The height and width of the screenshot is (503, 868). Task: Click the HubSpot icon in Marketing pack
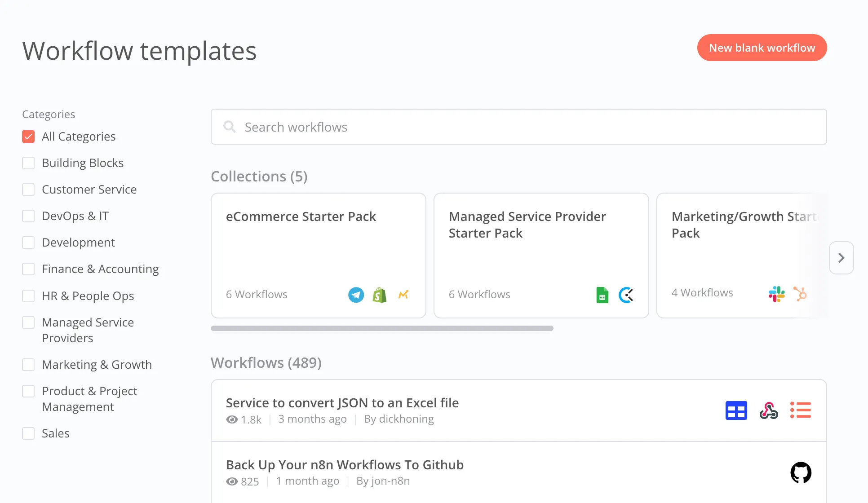800,294
